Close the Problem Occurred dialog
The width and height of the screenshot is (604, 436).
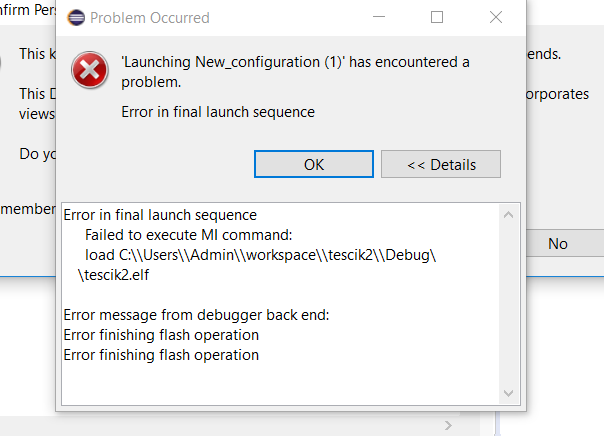(496, 17)
